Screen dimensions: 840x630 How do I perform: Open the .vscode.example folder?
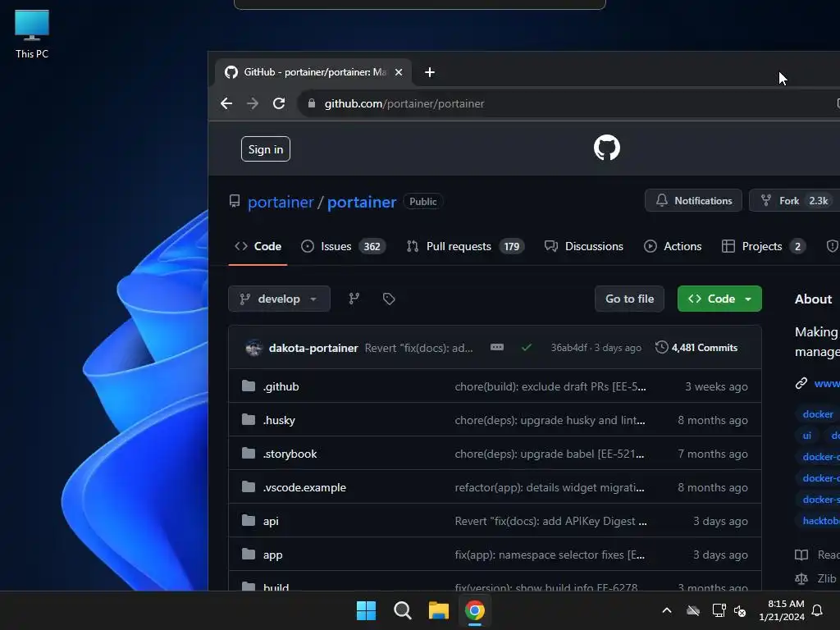click(x=304, y=488)
